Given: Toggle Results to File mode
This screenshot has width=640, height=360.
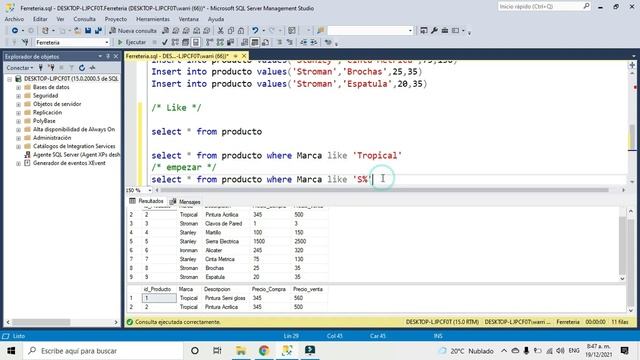Looking at the screenshot, I should 265,42.
